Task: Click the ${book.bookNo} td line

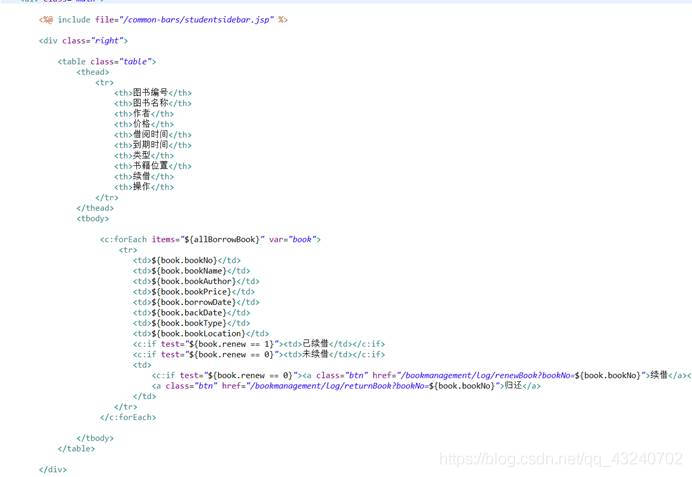Action: click(x=187, y=260)
